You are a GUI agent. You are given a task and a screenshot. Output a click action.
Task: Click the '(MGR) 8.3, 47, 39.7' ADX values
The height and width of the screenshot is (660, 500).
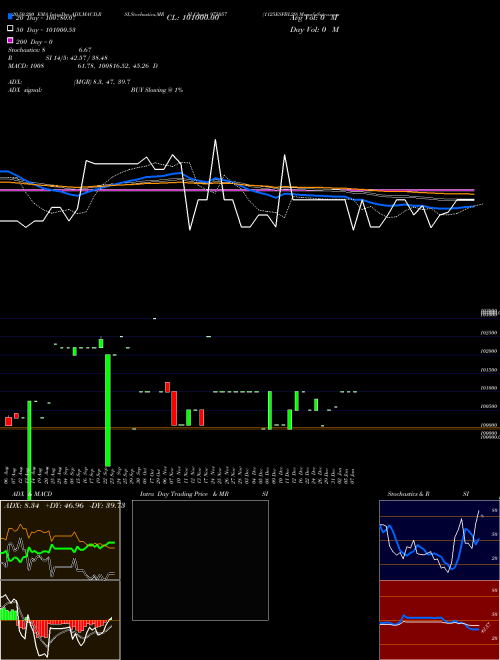coord(102,82)
